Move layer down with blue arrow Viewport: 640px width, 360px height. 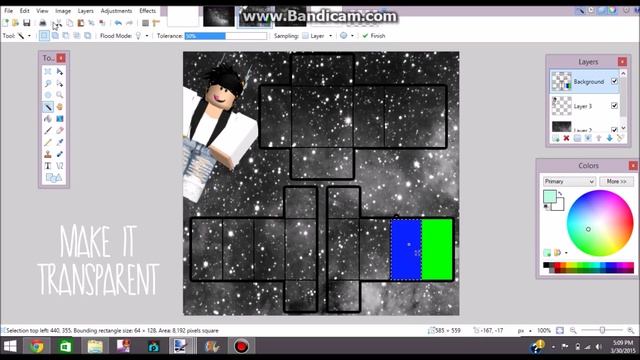coord(609,138)
